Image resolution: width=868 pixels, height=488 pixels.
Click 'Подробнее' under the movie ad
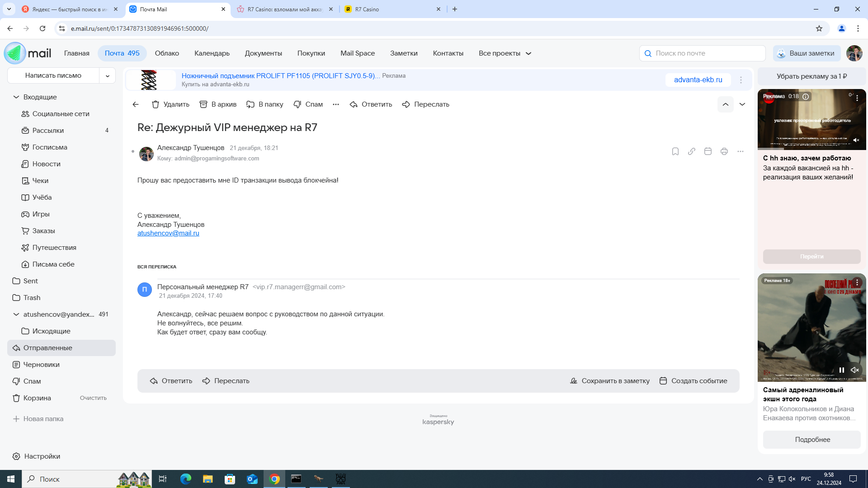point(812,440)
